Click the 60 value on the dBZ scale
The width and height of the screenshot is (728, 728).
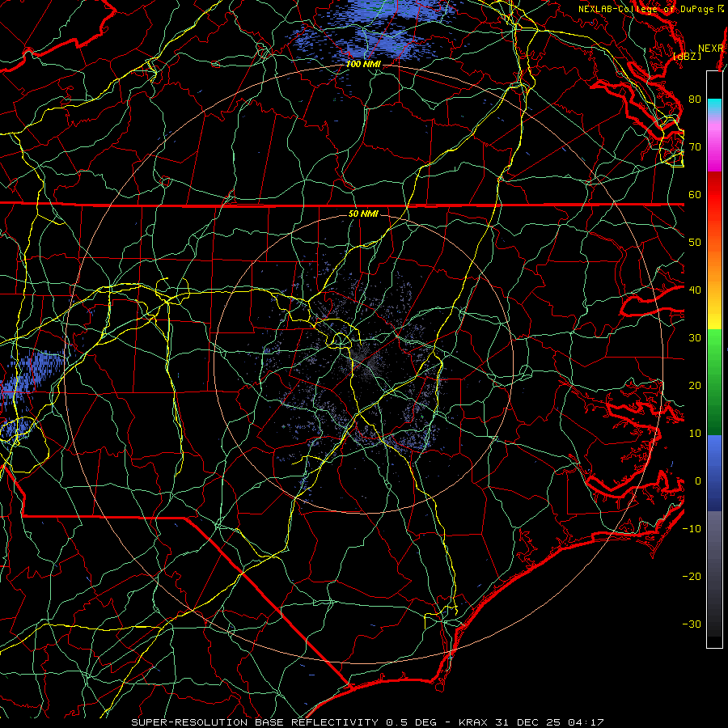(695, 194)
